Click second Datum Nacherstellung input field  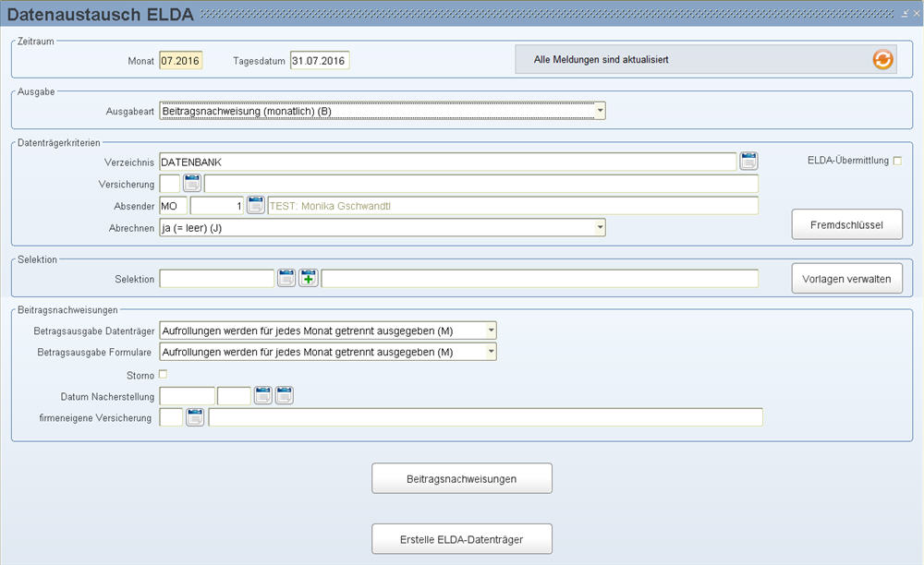coord(234,396)
